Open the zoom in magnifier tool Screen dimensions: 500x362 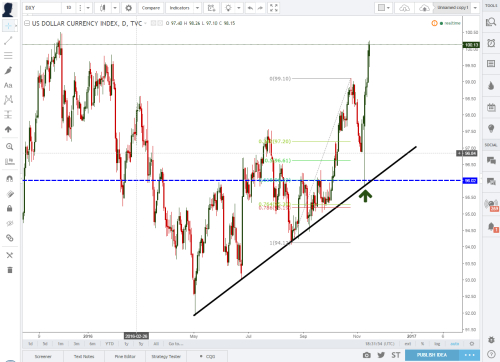[x=9, y=146]
